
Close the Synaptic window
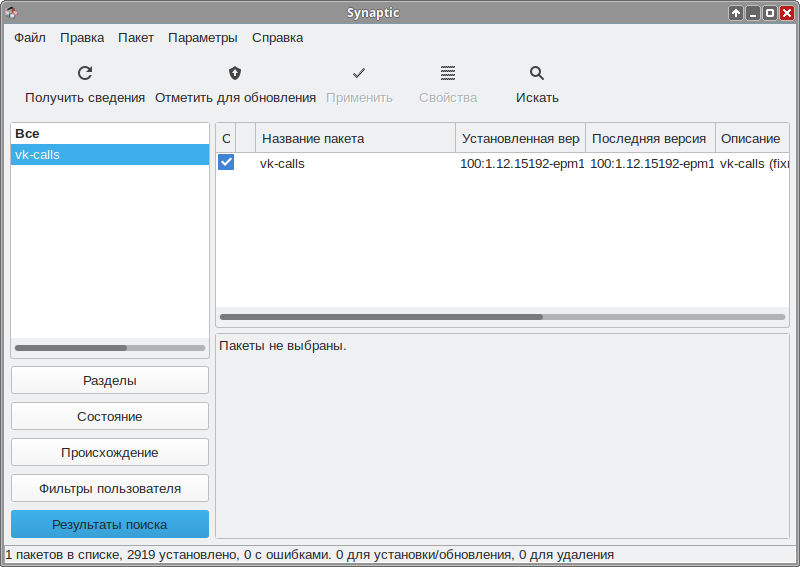tap(787, 13)
